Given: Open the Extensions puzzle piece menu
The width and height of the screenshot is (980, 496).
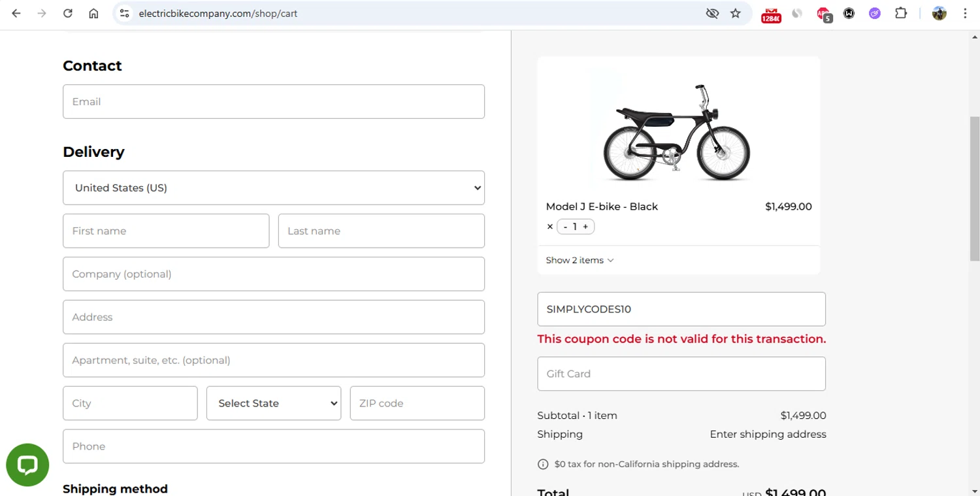Looking at the screenshot, I should pos(901,13).
